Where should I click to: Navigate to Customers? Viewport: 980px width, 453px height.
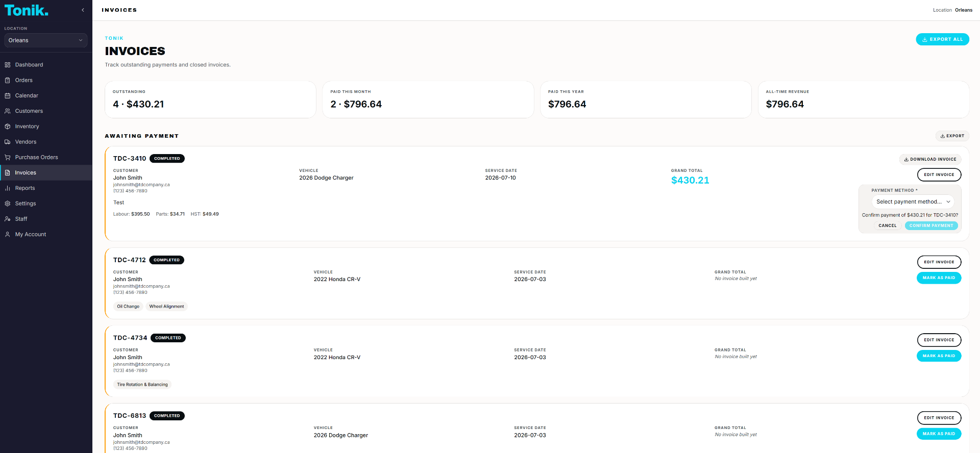tap(46, 111)
